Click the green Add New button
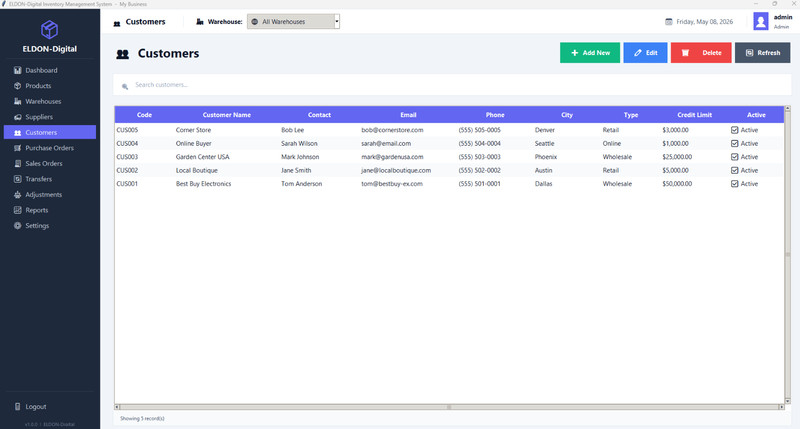The width and height of the screenshot is (800, 429). (x=590, y=53)
